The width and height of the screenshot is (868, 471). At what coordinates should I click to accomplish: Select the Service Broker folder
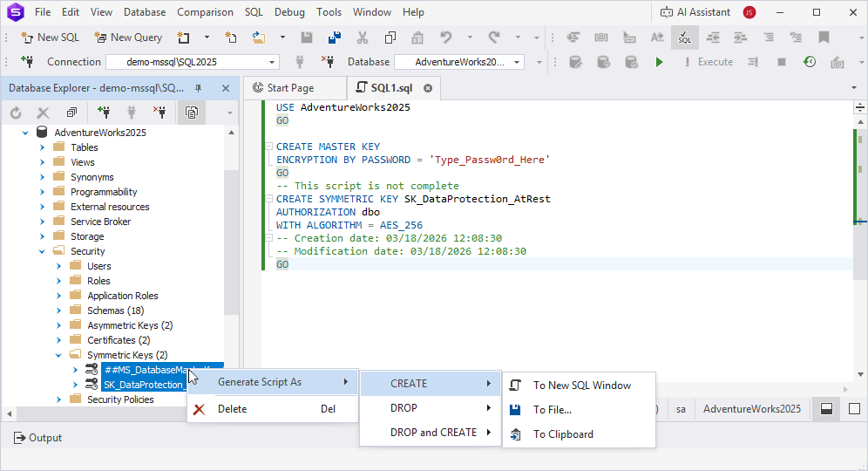click(100, 222)
